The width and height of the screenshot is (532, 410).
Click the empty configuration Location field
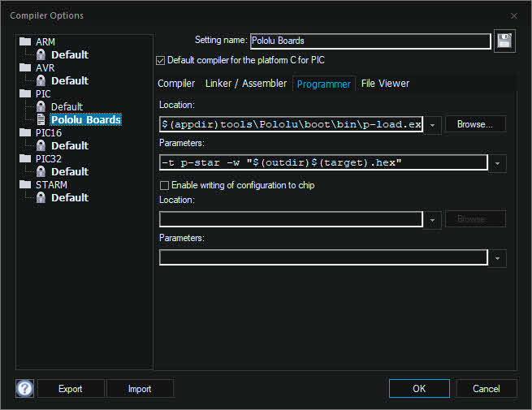291,219
